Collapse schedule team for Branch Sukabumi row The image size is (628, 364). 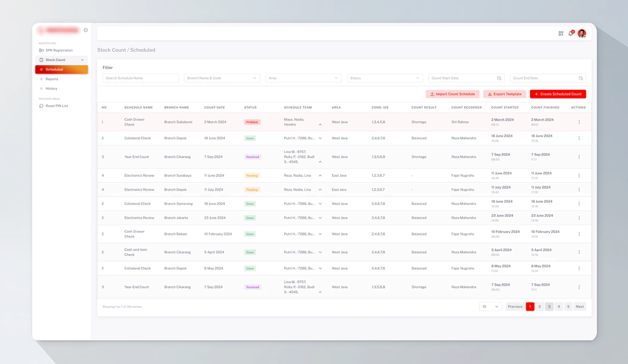(x=320, y=124)
